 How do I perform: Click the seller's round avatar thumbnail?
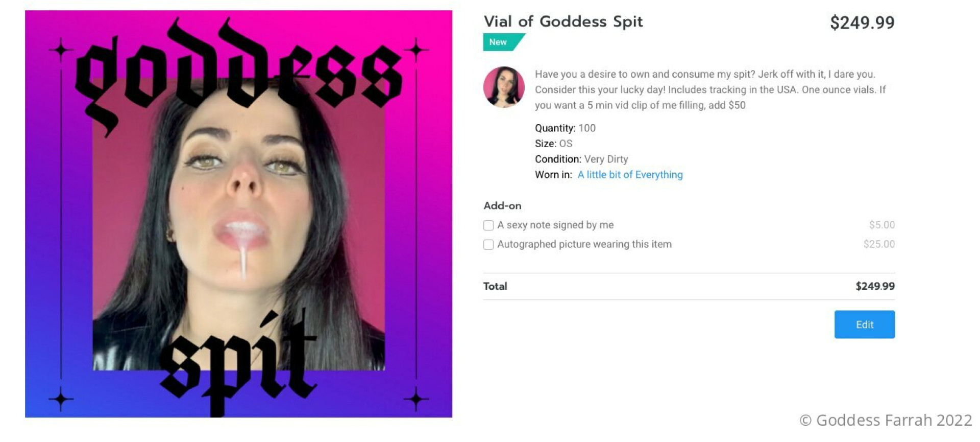(504, 87)
